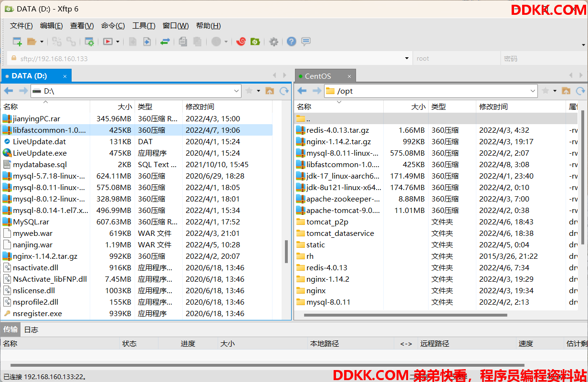
Task: Launch a new terminal with the red play icon
Action: (108, 42)
